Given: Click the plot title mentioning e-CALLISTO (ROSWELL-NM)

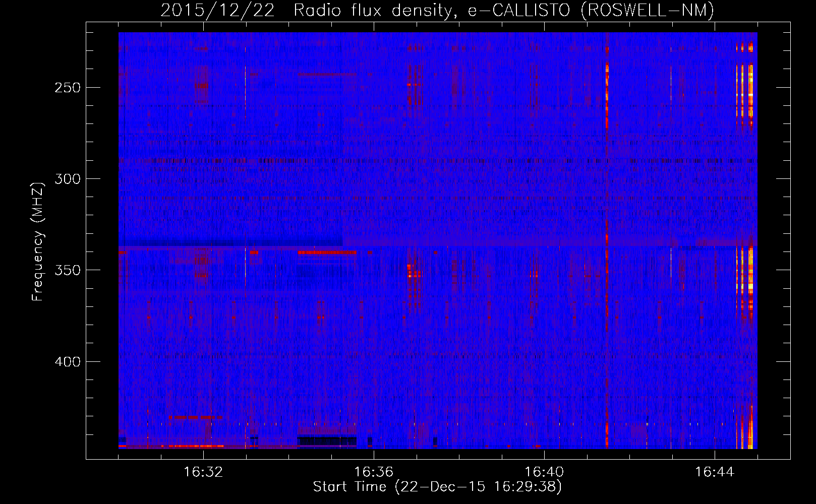Looking at the screenshot, I should pos(437,10).
